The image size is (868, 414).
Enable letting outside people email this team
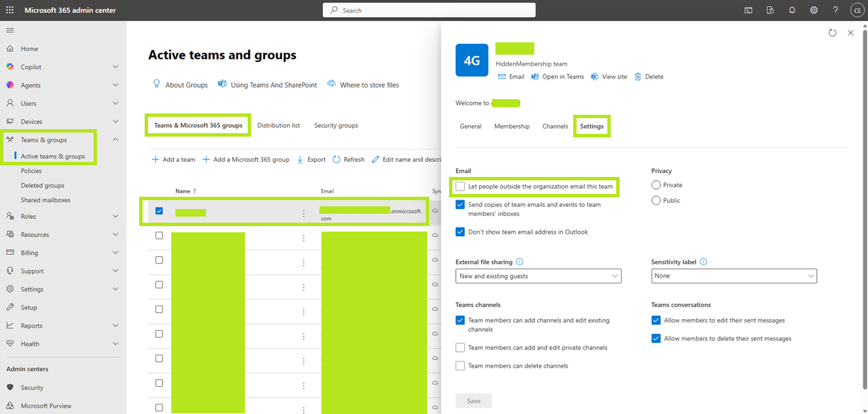pos(461,186)
